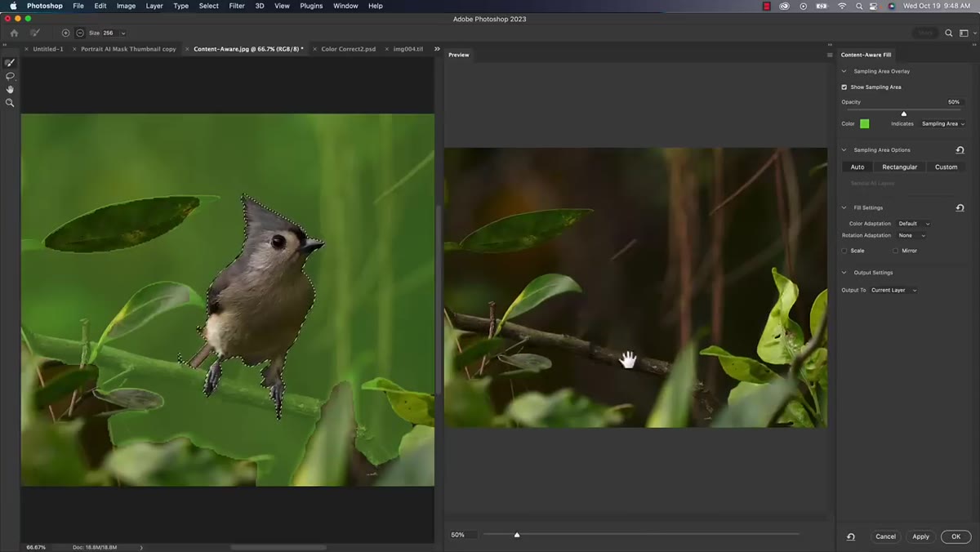Open the File menu

tap(78, 6)
